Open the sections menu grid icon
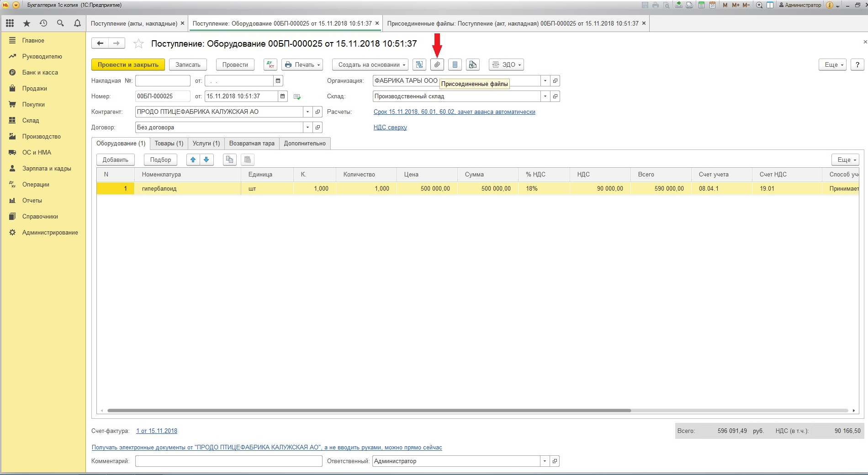 pyautogui.click(x=10, y=23)
